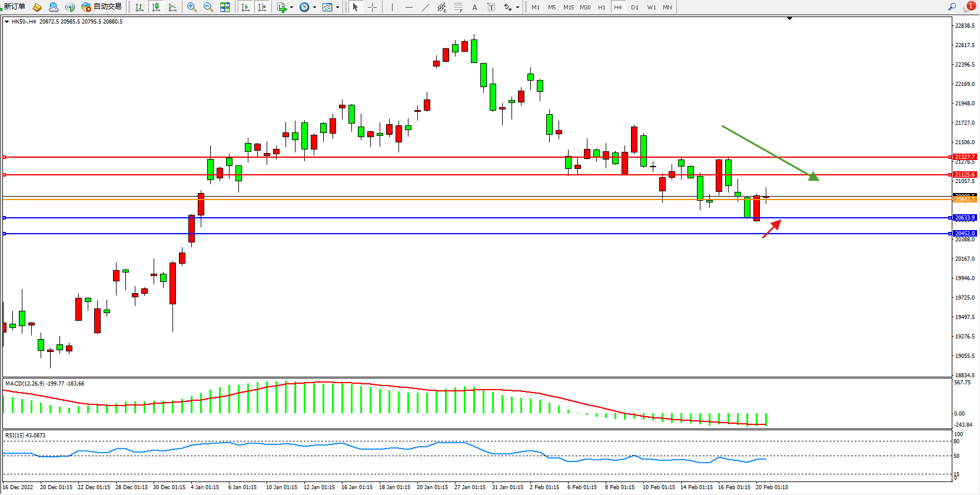
Task: Toggle the auto scroll chart button
Action: [x=245, y=7]
